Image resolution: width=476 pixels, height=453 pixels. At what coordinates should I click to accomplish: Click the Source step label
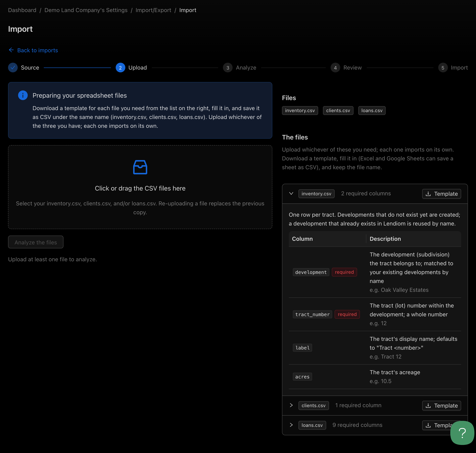click(x=30, y=68)
